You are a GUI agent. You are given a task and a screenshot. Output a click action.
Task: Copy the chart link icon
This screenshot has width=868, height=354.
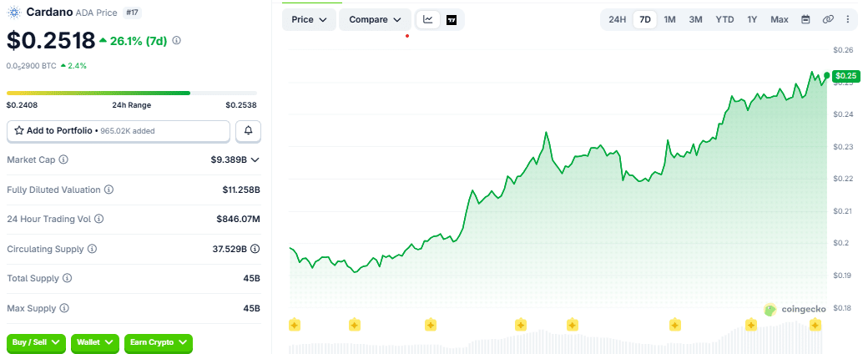coord(828,19)
